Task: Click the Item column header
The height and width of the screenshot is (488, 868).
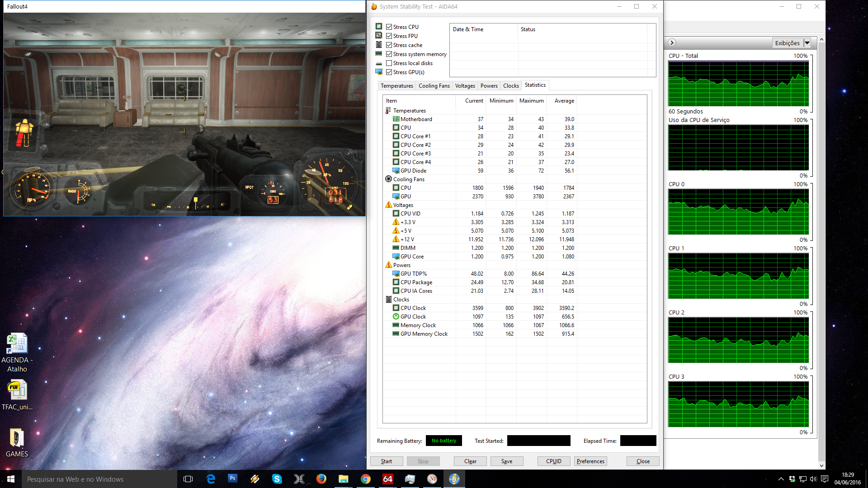Action: click(419, 101)
